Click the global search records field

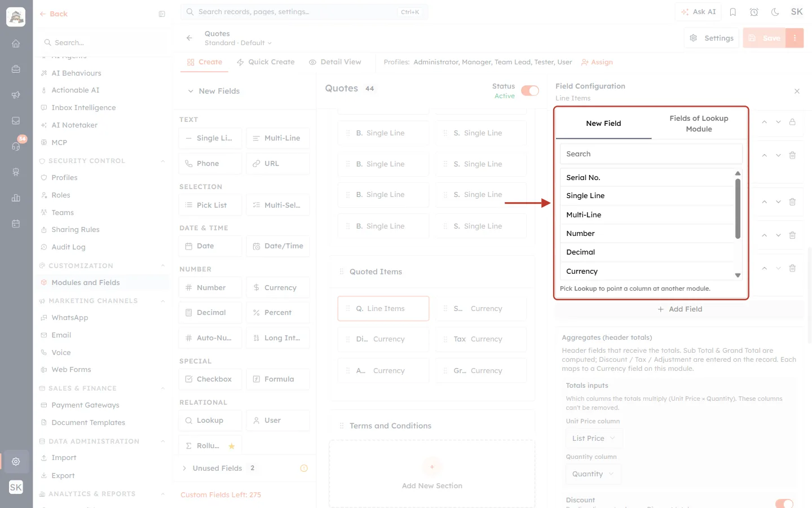tap(304, 12)
